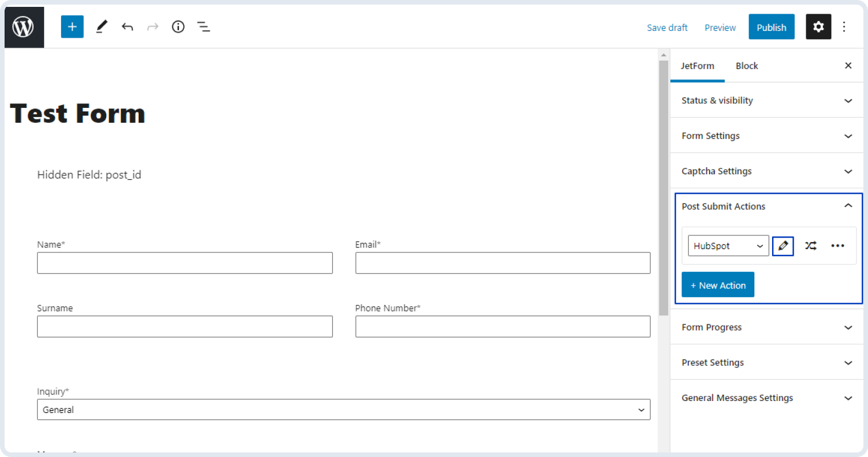868x457 pixels.
Task: Select the Tools pencil icon in the toolbar
Action: coord(102,26)
